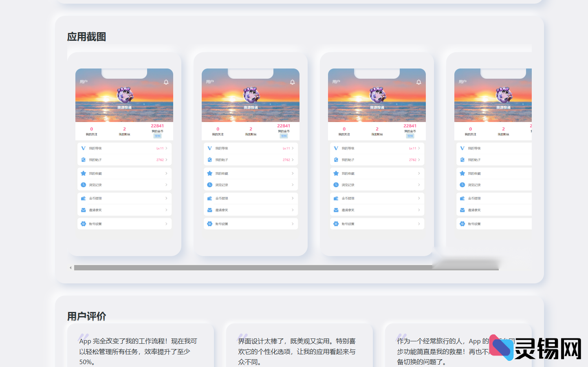
Task: Click the gear icon next to 账号设置
Action: [83, 223]
